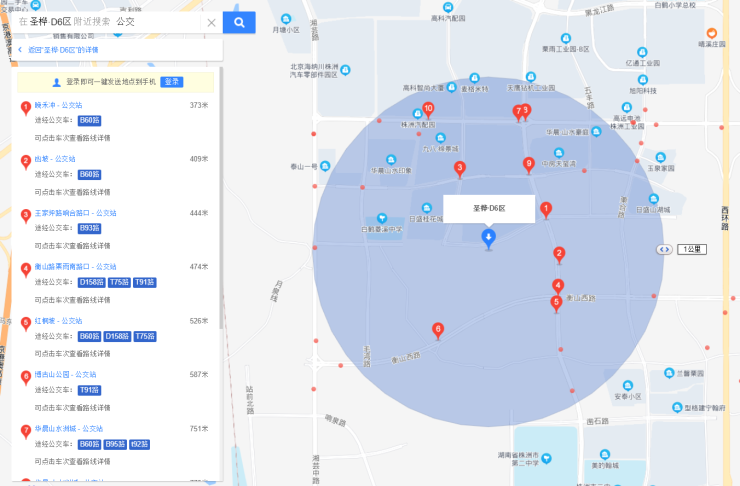Open 博古山公园 bus stop result (587米)
This screenshot has width=740, height=486.
coord(65,375)
